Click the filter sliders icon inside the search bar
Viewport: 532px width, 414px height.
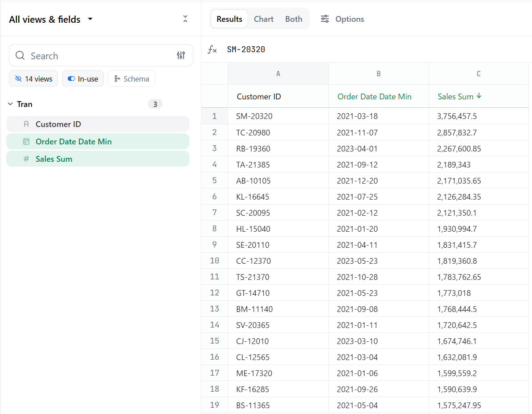(x=181, y=55)
